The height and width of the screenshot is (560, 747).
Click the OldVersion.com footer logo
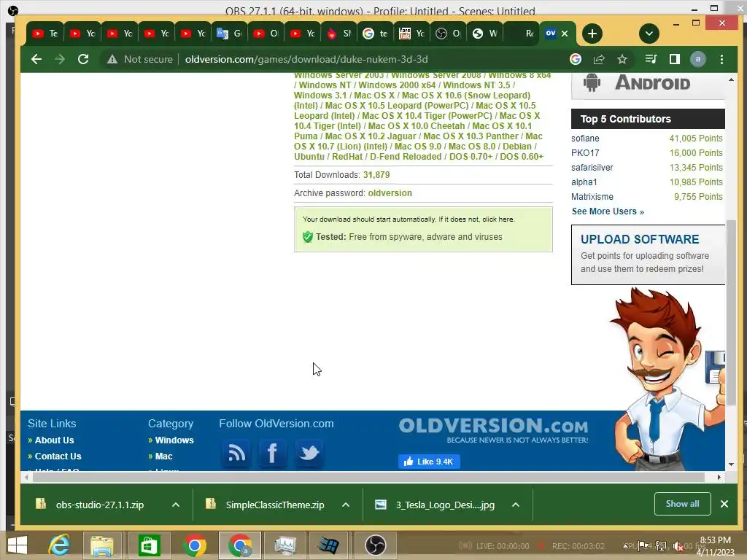494,430
